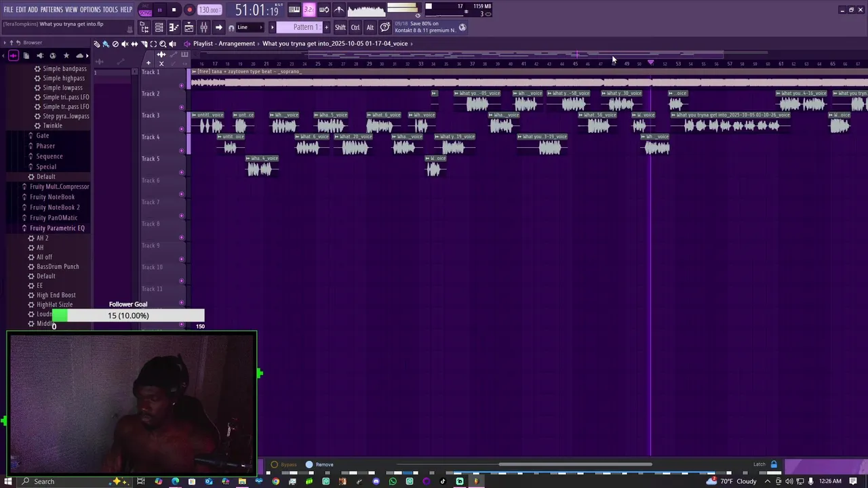Select the Slip tool in playlist toolbar
868x488 pixels.
tap(134, 44)
